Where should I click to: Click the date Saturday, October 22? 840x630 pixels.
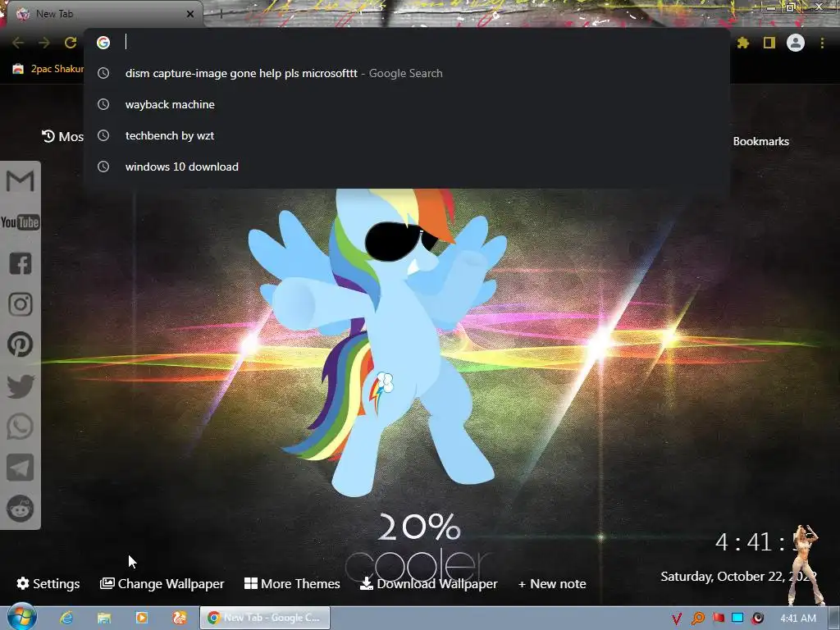click(x=738, y=577)
